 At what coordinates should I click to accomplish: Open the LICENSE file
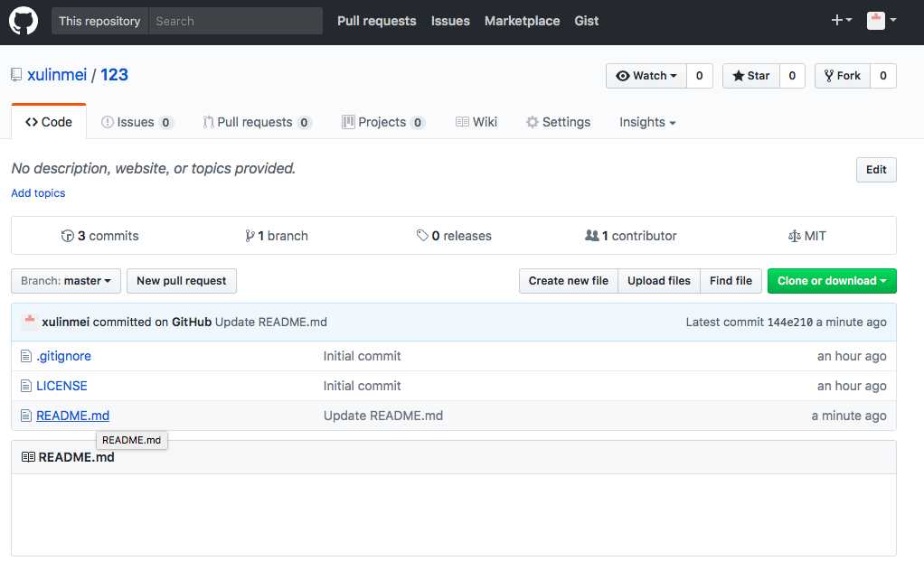point(61,386)
